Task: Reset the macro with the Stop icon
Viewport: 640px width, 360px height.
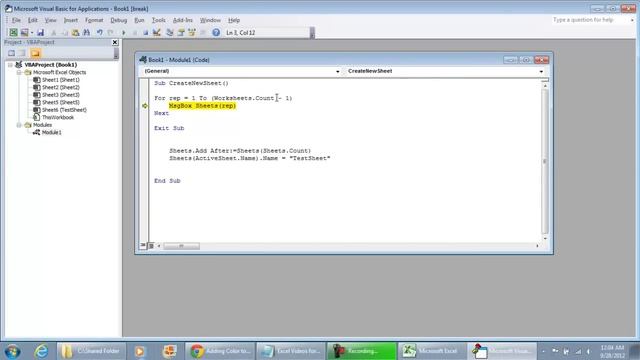Action: 145,33
